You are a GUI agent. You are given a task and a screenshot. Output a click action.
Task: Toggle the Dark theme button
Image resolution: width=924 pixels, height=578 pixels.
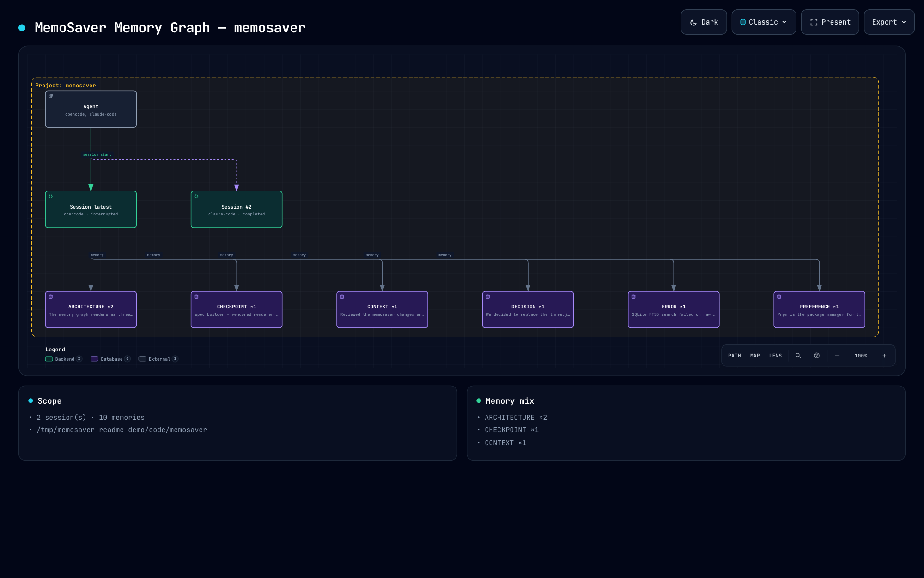[x=704, y=22]
